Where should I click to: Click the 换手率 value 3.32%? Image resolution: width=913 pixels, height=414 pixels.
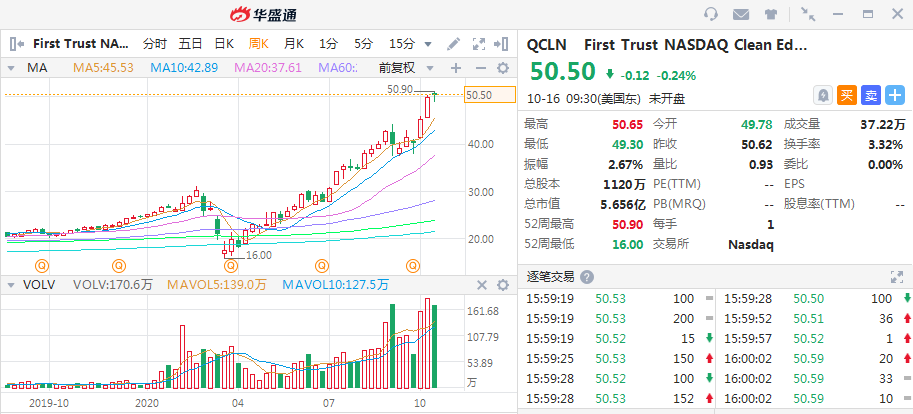886,144
